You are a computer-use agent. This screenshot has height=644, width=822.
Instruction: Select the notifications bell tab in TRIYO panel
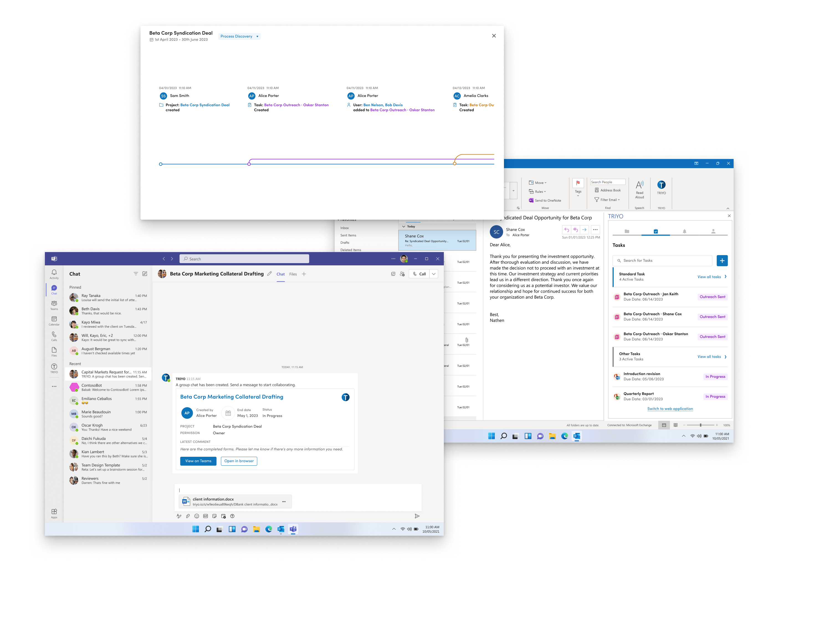click(x=684, y=231)
